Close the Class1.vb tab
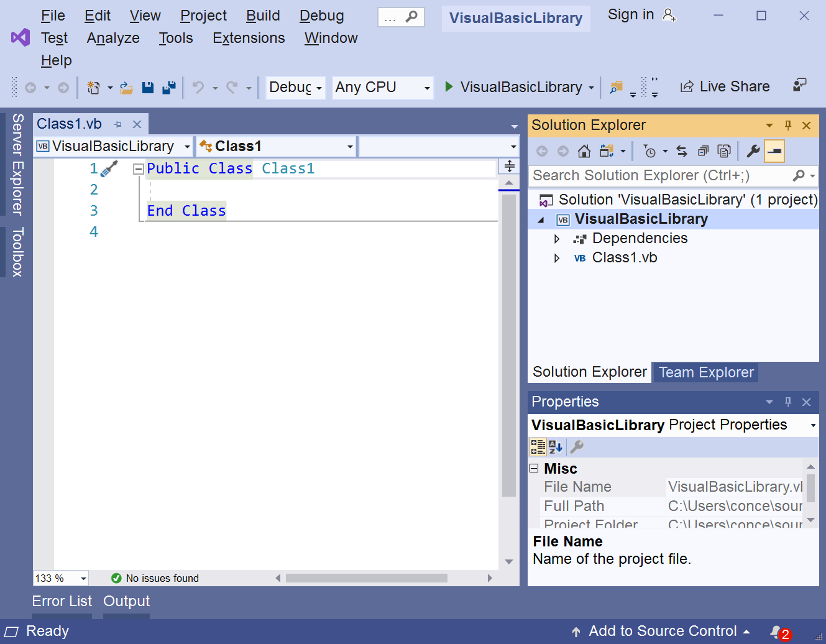 tap(137, 124)
